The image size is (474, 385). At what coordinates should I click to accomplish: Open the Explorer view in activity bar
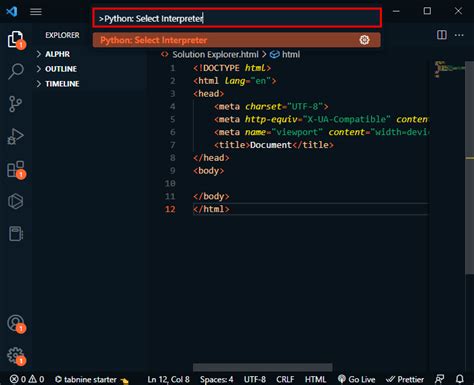pos(15,39)
